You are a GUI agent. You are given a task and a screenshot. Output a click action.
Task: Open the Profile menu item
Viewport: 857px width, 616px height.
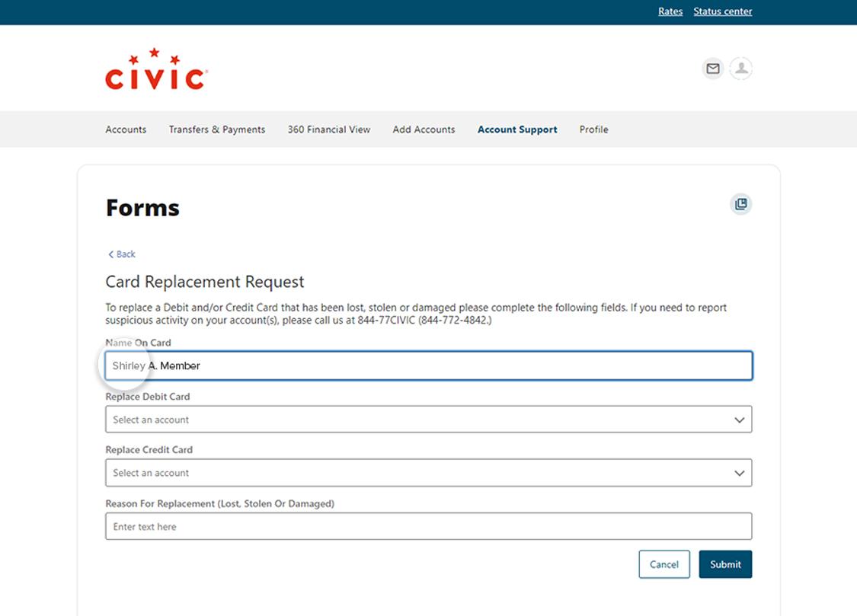pos(593,129)
